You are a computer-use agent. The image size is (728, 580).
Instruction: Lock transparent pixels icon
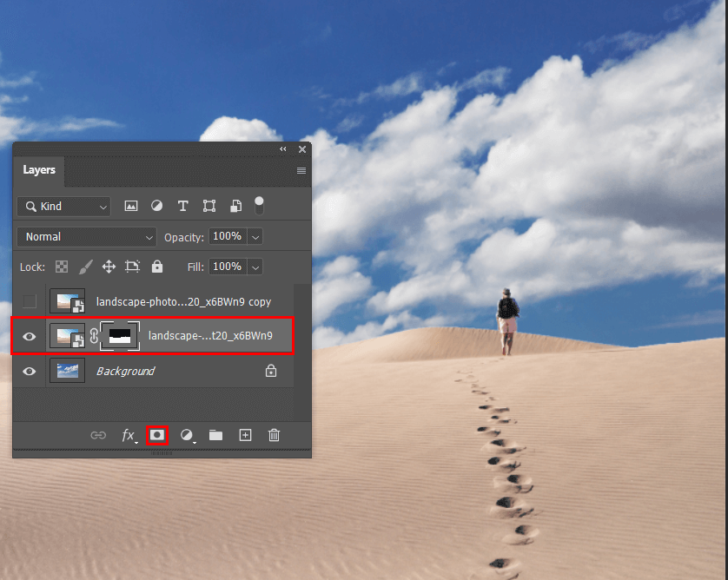tap(62, 267)
